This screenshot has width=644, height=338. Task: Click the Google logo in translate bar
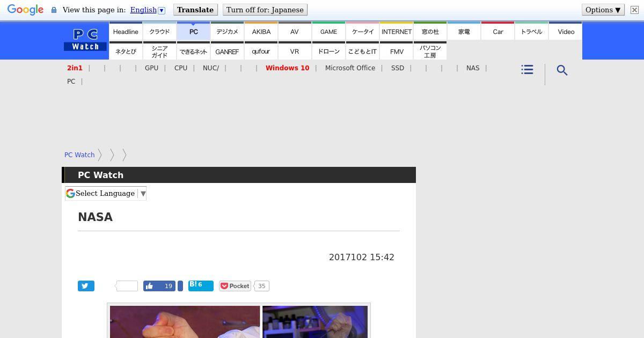25,10
